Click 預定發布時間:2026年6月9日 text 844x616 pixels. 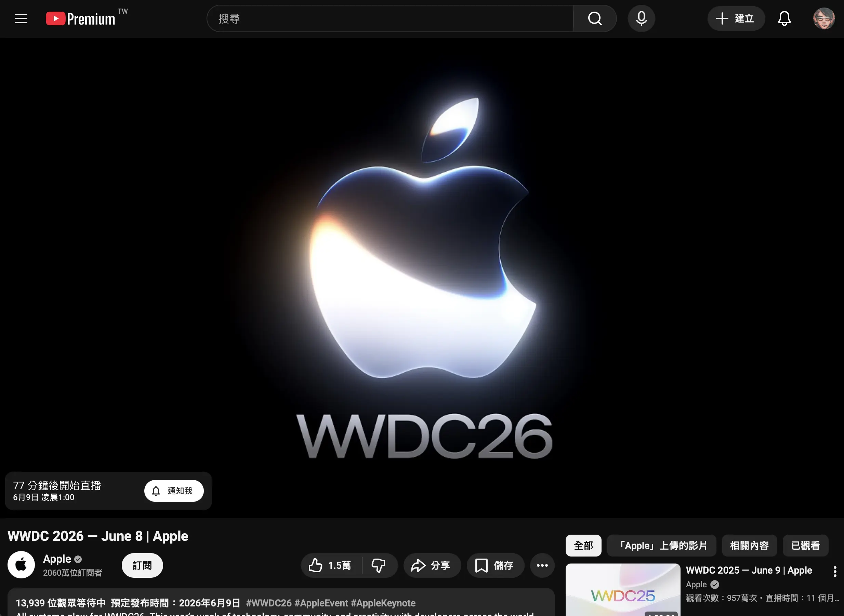[x=176, y=603]
